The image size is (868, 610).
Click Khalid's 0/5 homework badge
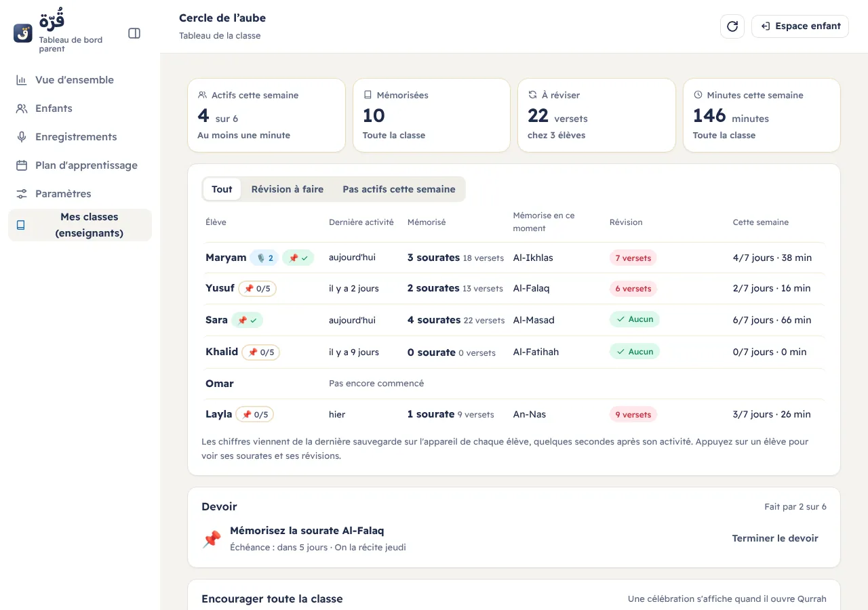point(260,352)
